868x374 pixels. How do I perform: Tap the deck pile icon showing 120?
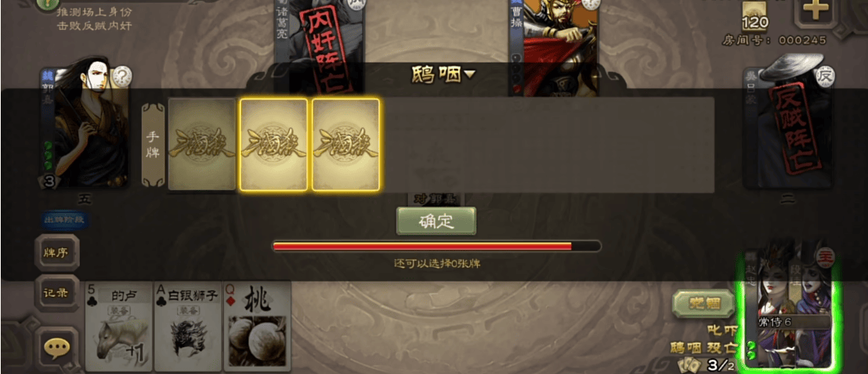755,14
